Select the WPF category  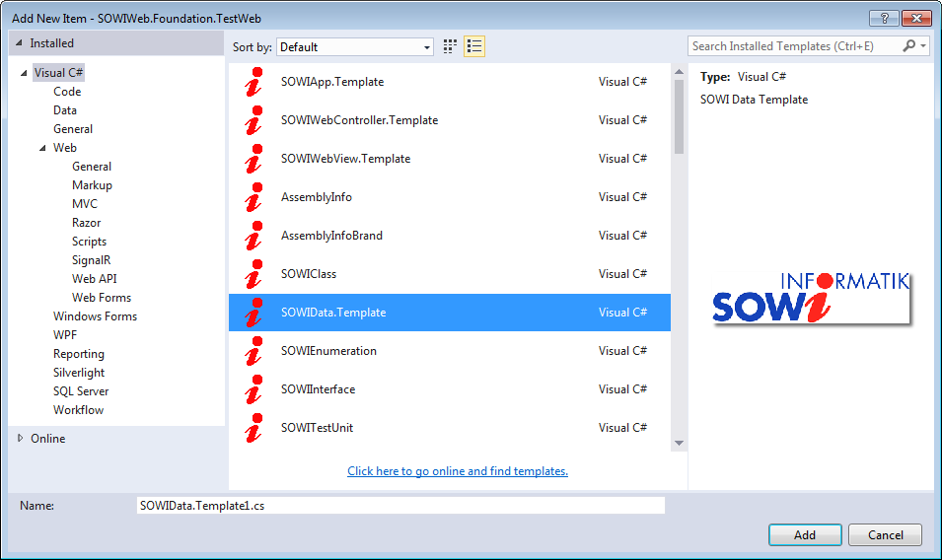65,335
